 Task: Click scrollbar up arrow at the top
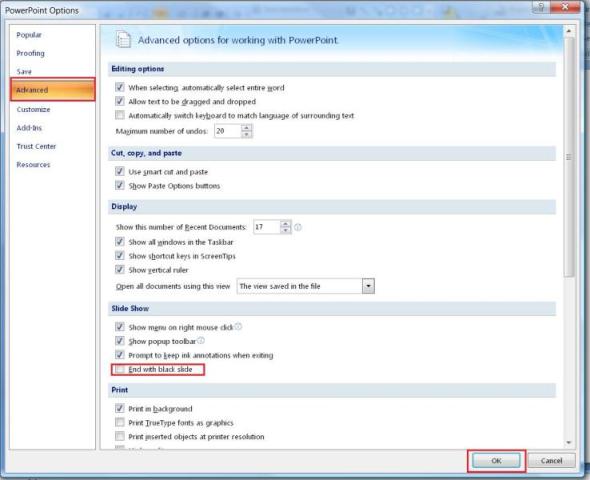click(x=569, y=31)
